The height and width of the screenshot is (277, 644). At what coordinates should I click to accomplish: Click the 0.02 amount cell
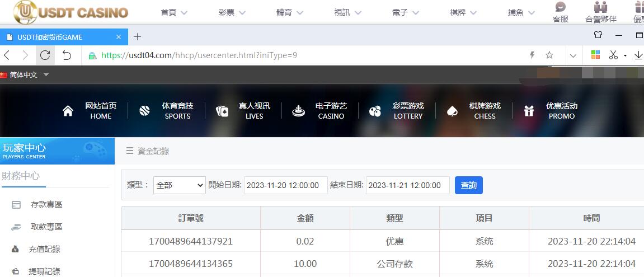[x=305, y=241]
